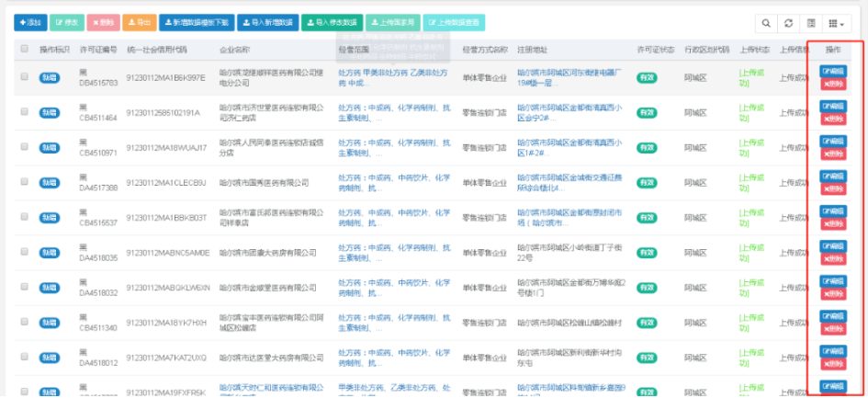The height and width of the screenshot is (398, 868).
Task: Open registered address link in row CB4510971
Action: [569, 147]
